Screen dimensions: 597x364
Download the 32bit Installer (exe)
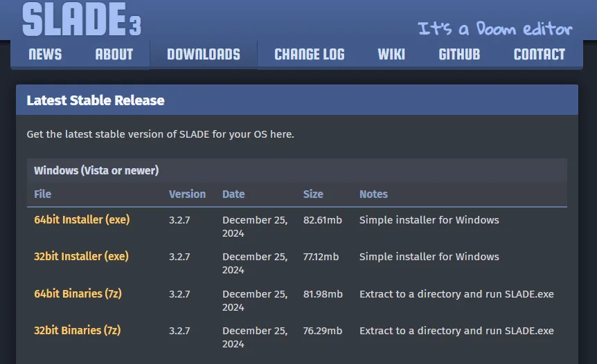coord(81,256)
